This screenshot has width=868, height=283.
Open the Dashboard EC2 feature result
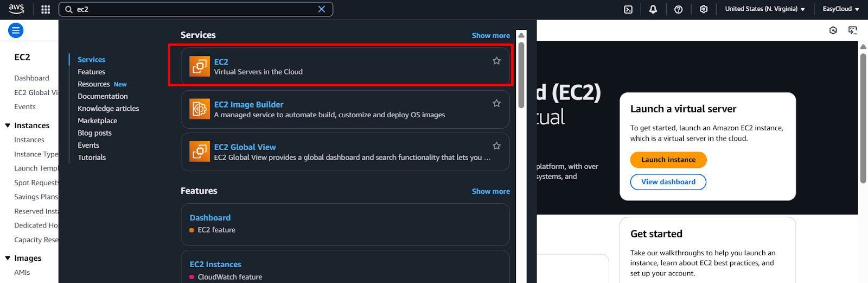click(345, 224)
